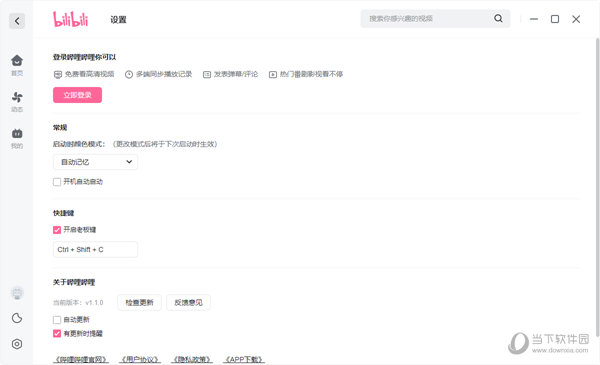Click the 多端同步播放记录 text
The image size is (600, 365).
[164, 74]
